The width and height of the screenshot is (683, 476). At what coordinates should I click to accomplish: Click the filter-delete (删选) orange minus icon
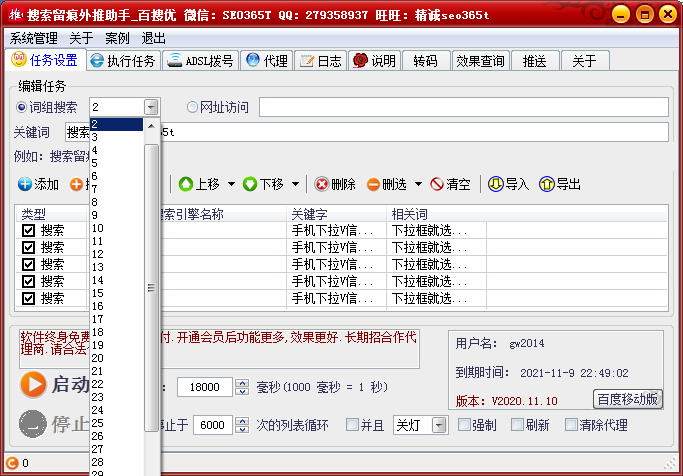click(x=373, y=184)
